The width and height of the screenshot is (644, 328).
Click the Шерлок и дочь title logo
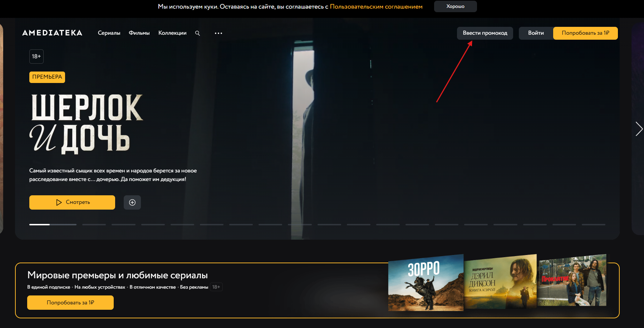click(x=86, y=124)
